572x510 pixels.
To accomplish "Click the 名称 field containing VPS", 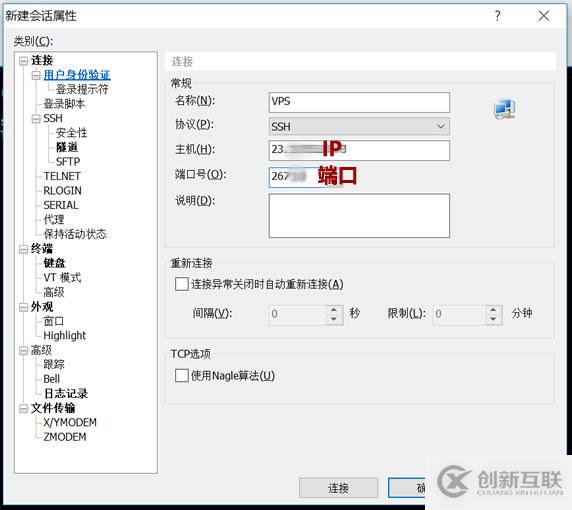I will 359,102.
